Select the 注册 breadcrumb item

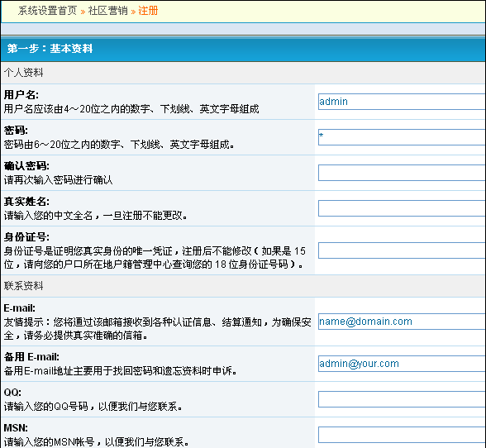(x=148, y=11)
